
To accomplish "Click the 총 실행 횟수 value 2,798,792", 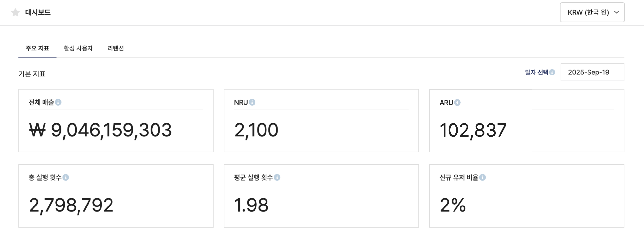I will pyautogui.click(x=71, y=205).
